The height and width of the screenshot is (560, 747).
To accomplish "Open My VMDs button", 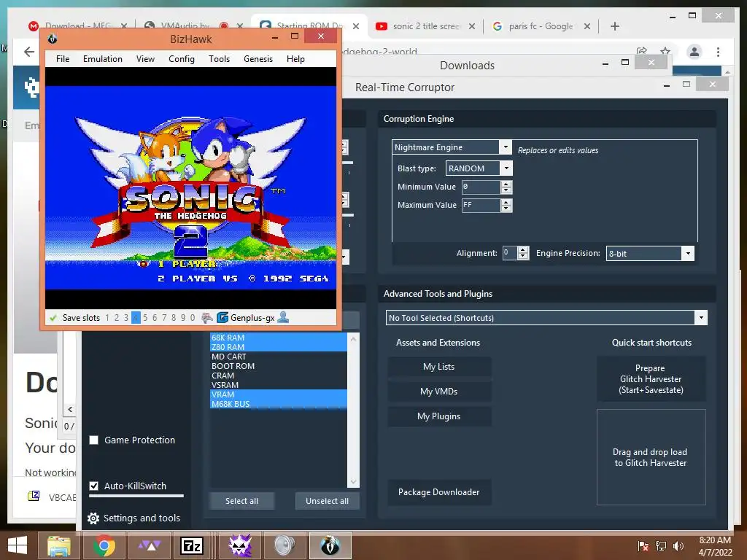I will (438, 392).
